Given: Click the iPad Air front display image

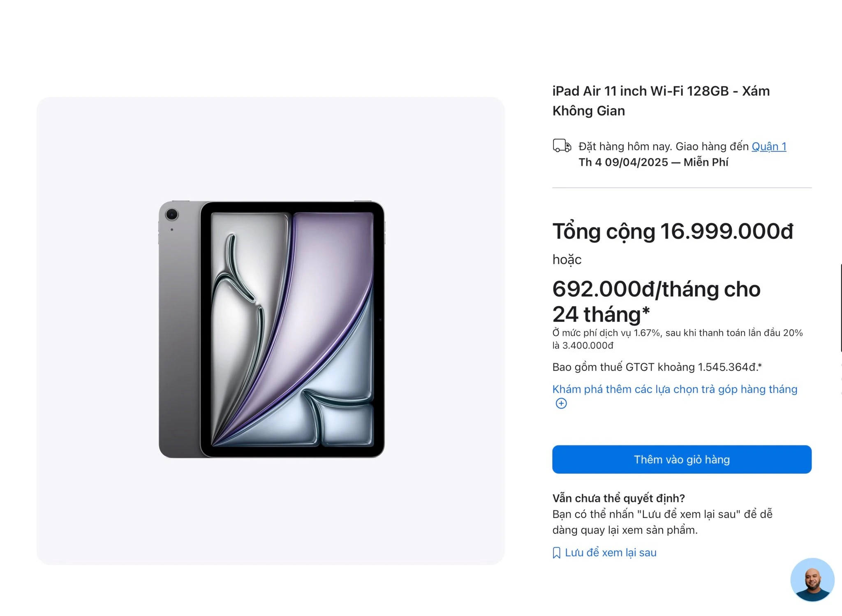Looking at the screenshot, I should pos(292,330).
